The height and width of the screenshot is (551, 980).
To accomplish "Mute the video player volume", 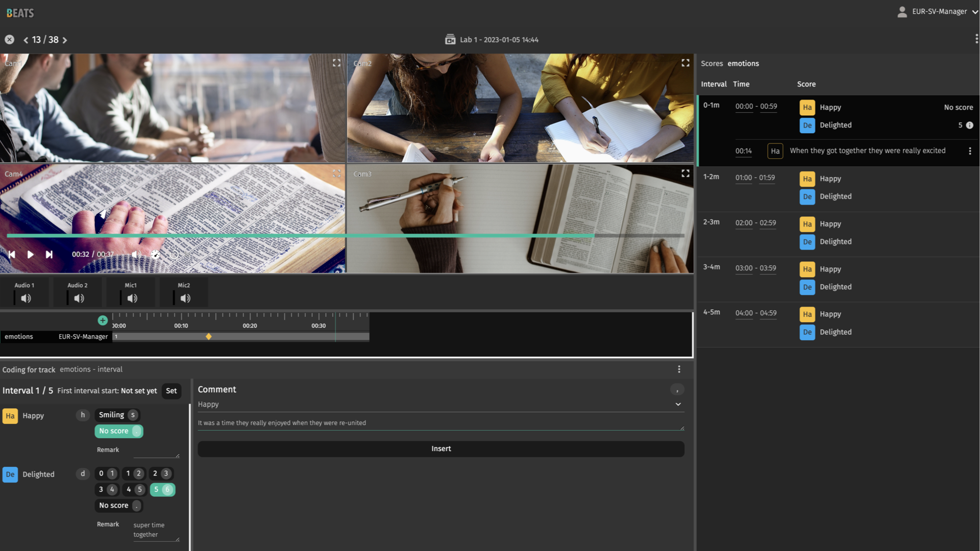I will tap(136, 254).
